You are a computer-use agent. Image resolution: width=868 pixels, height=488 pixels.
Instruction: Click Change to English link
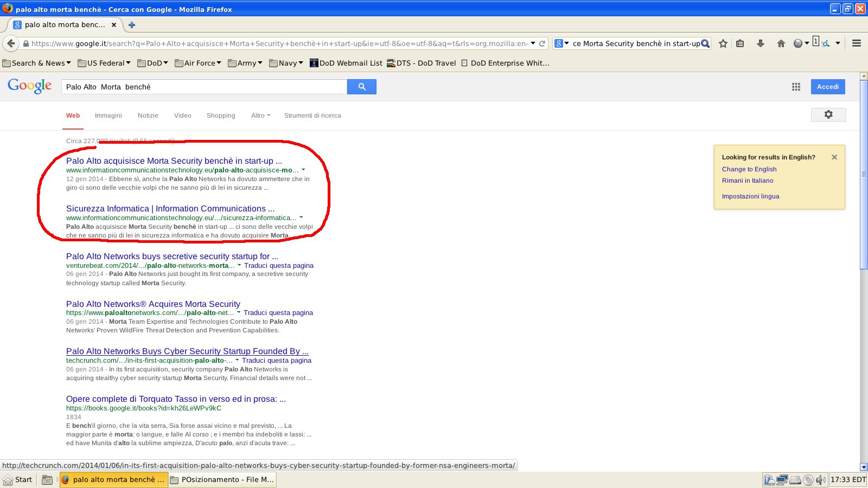(749, 169)
